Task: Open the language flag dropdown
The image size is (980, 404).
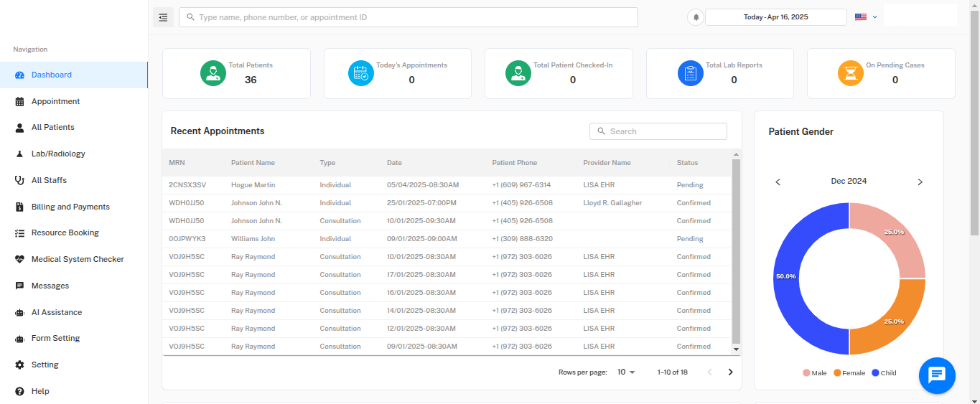Action: (866, 17)
